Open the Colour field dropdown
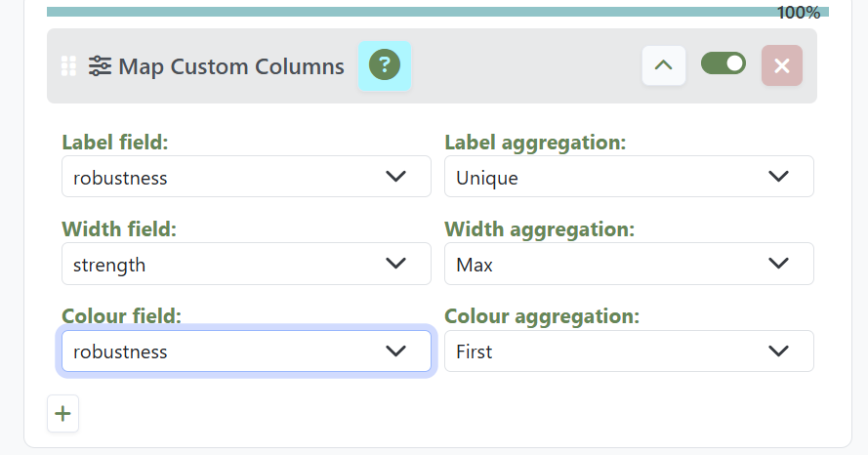Image resolution: width=868 pixels, height=455 pixels. pyautogui.click(x=246, y=352)
